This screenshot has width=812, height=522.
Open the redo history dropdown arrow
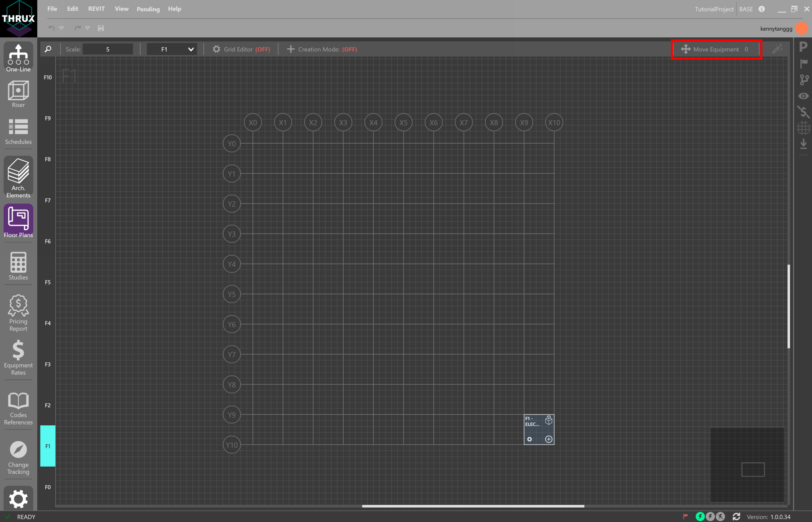tap(88, 28)
